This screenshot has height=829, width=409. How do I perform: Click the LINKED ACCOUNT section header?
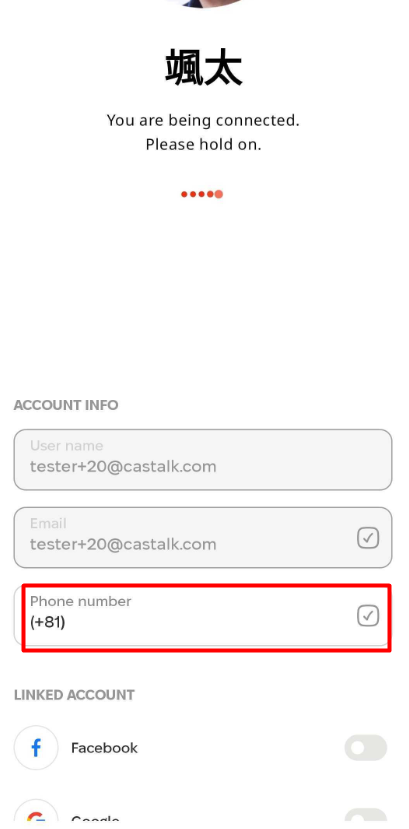(74, 695)
